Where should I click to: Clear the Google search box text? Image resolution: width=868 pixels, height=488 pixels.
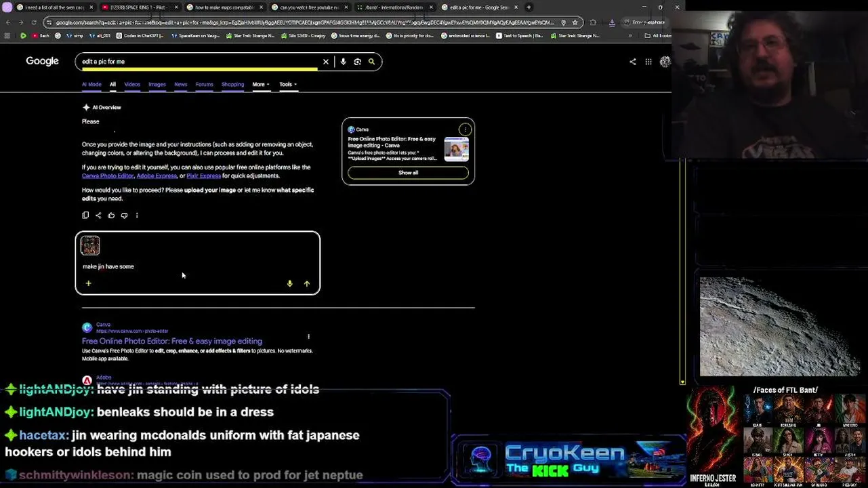(326, 62)
